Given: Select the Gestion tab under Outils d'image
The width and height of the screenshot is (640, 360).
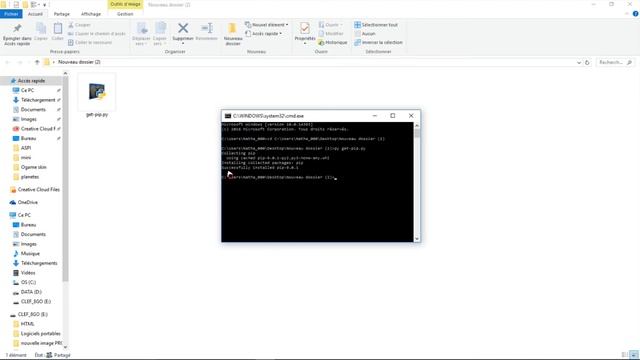Looking at the screenshot, I should tap(125, 14).
